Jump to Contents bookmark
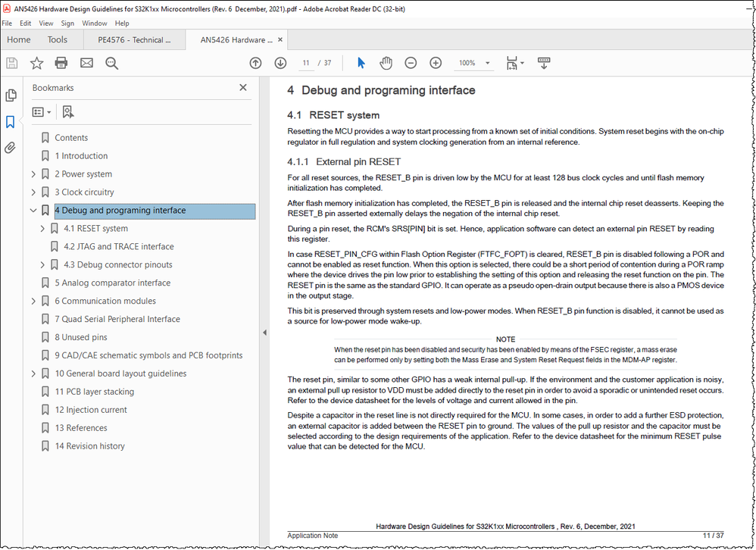756x550 pixels. coord(71,138)
